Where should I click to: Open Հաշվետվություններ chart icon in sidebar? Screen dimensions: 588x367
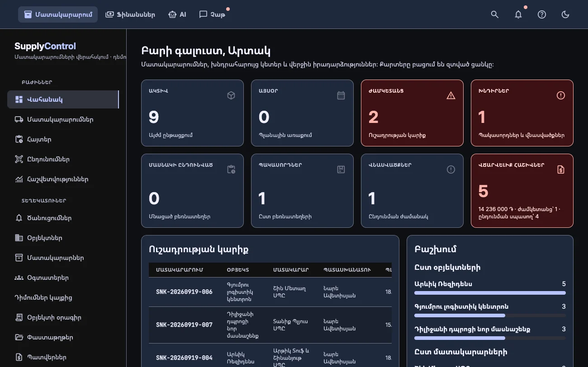(19, 179)
